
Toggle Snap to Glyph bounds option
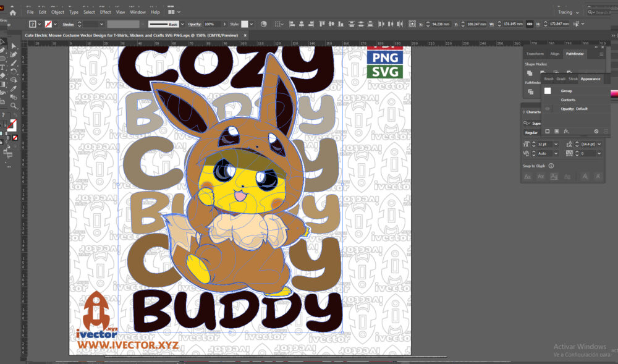[x=554, y=177]
